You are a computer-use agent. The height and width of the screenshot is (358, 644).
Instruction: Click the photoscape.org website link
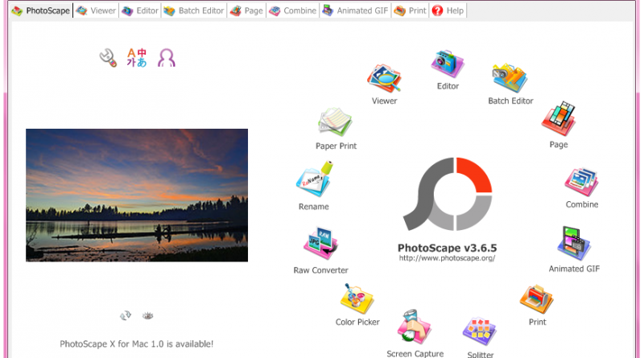coord(447,257)
